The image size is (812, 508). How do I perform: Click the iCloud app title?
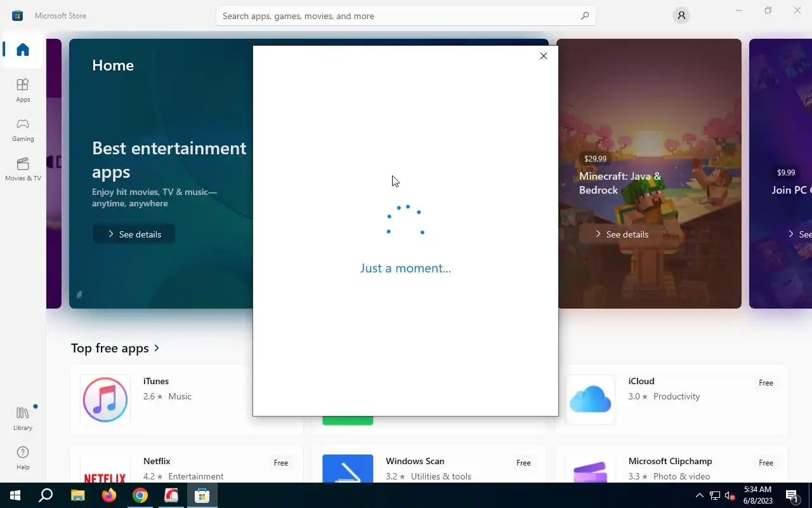coord(641,381)
